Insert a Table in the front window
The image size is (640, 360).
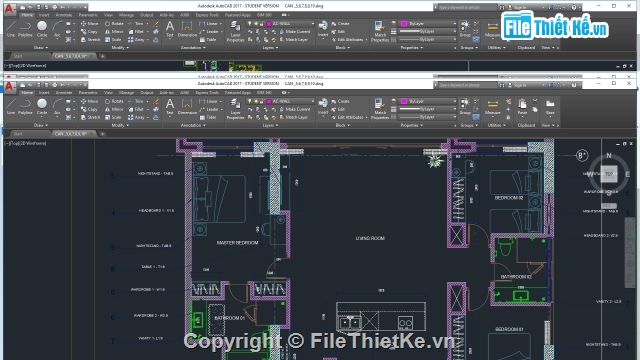[208, 118]
